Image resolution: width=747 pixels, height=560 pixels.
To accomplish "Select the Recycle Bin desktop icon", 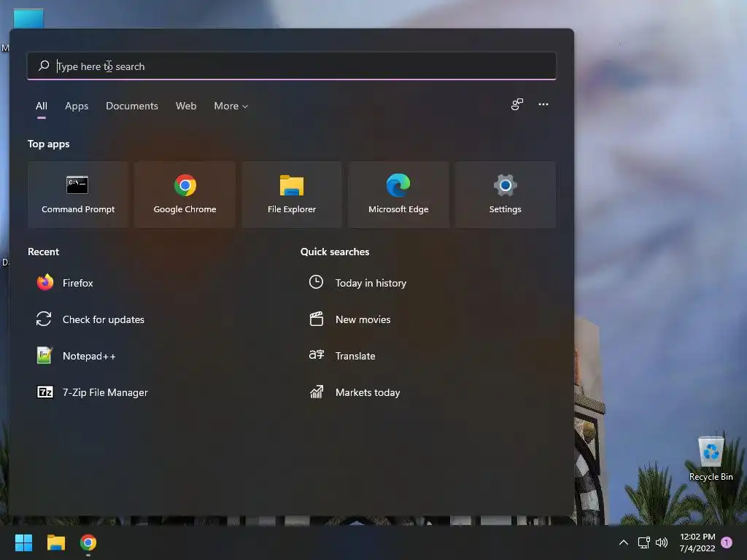I will (x=711, y=459).
